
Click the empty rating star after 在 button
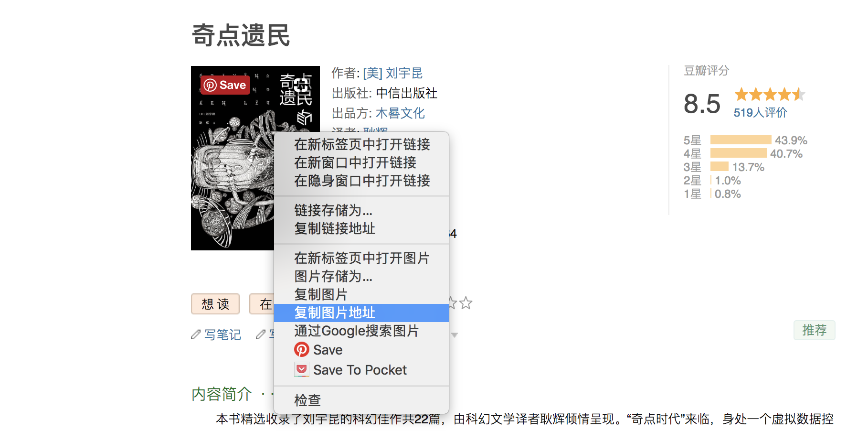[466, 303]
